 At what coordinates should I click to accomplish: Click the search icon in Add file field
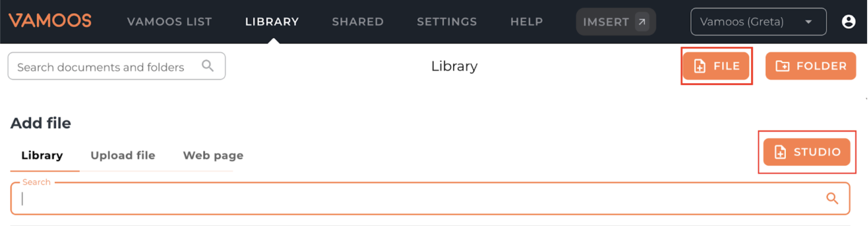click(832, 198)
